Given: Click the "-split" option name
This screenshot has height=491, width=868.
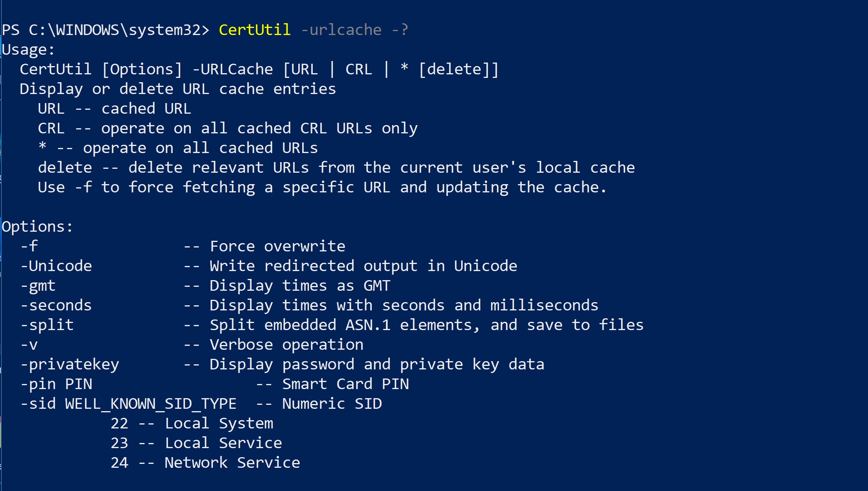Looking at the screenshot, I should pos(47,325).
